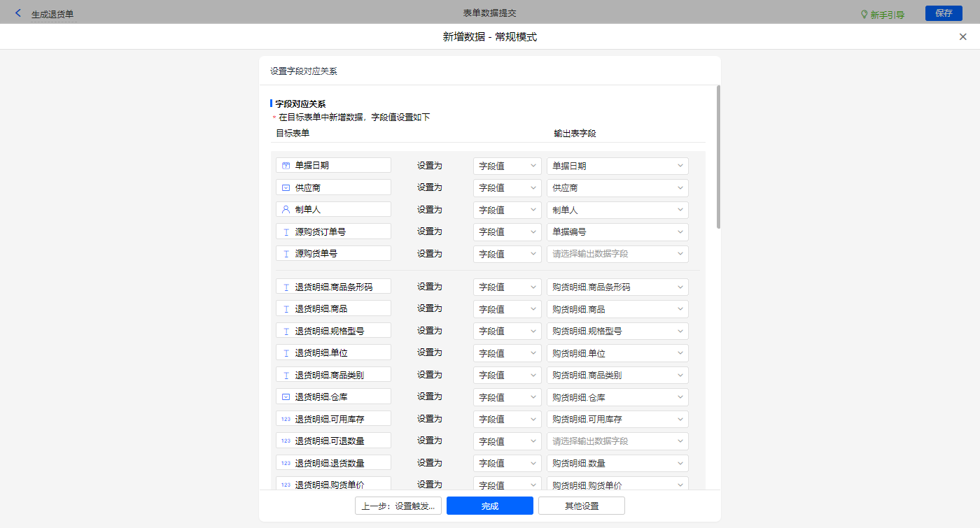Click the dropdown icon of 供应商 field
980x528 pixels.
click(286, 188)
